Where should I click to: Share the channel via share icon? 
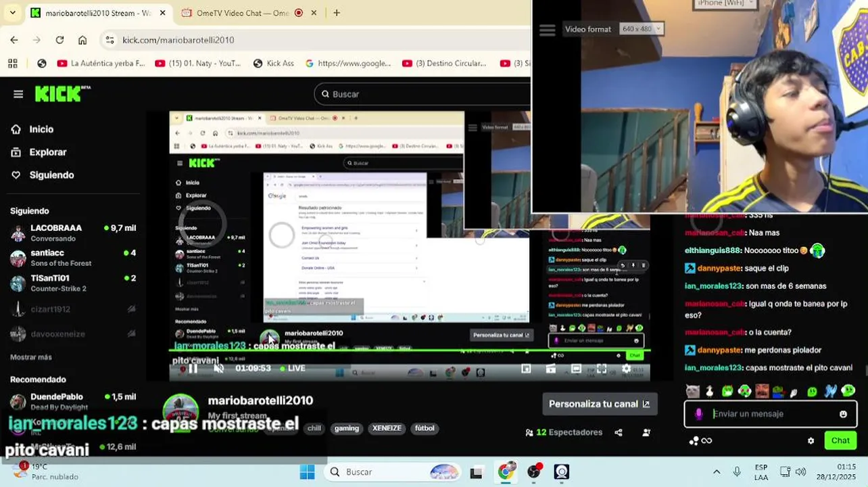[x=619, y=432]
